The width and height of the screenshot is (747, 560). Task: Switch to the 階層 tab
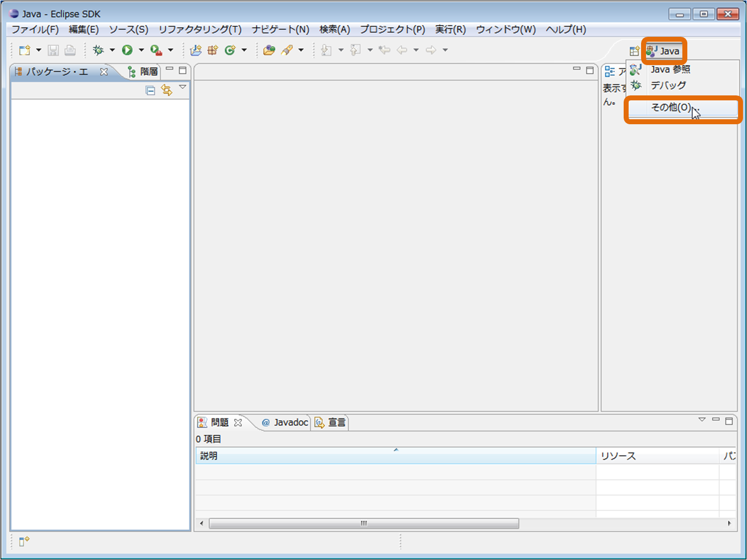click(143, 72)
